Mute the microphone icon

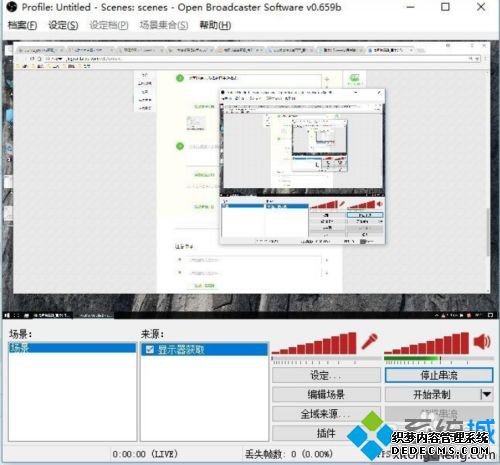click(x=370, y=341)
